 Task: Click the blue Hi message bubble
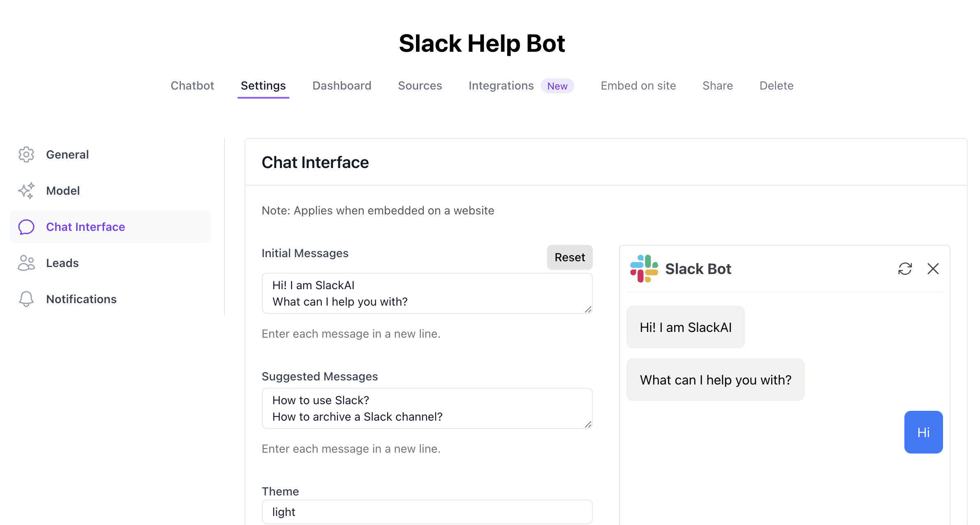pos(923,432)
